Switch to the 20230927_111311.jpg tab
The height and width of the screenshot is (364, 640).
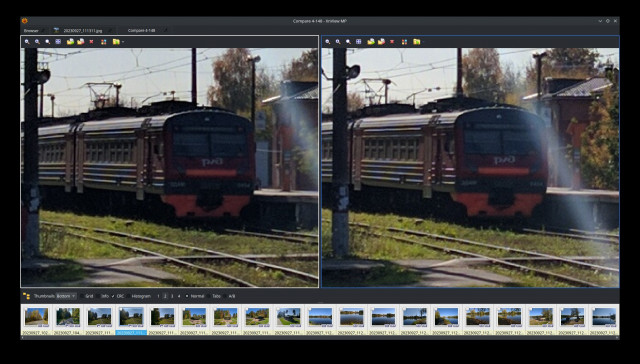pos(82,31)
